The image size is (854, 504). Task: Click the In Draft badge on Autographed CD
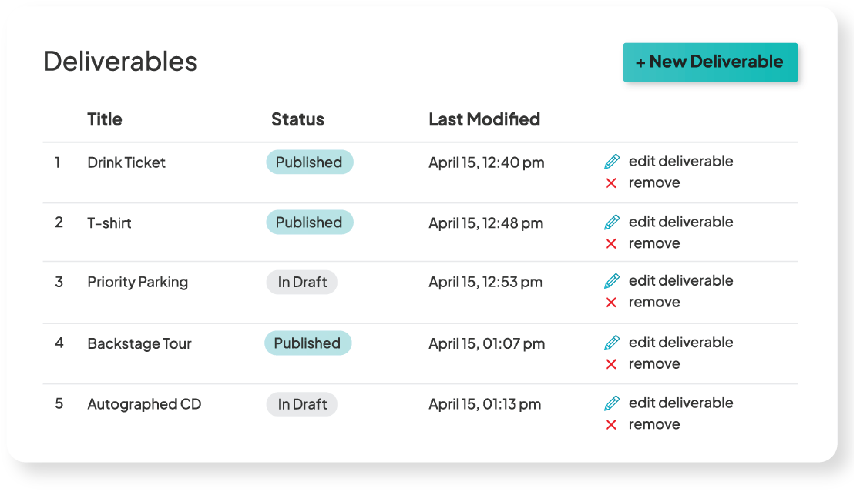tap(302, 404)
